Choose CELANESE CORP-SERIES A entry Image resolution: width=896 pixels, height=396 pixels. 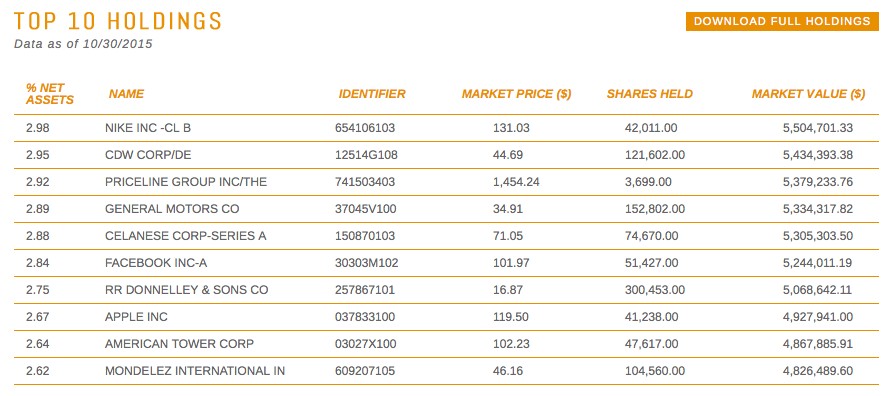186,236
